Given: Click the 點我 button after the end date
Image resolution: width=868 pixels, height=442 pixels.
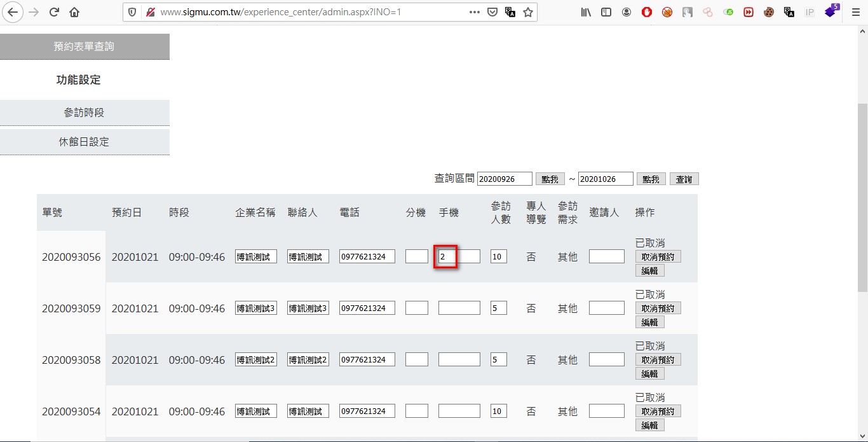Looking at the screenshot, I should pos(651,179).
